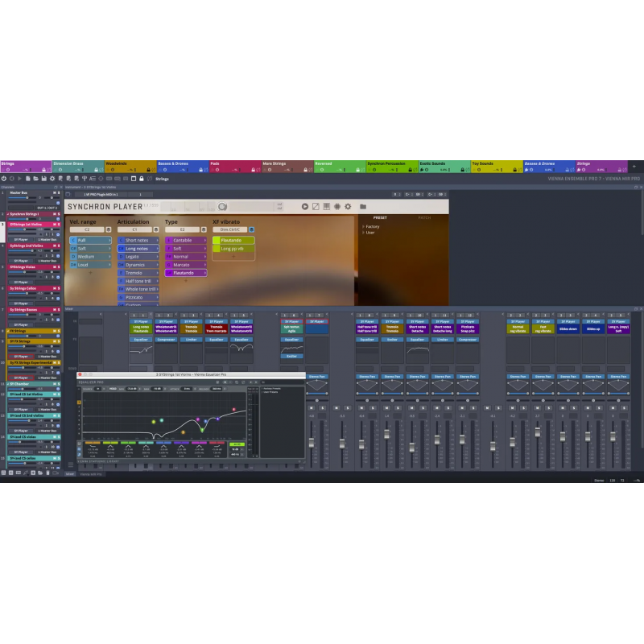This screenshot has width=644, height=644.
Task: Click the power icon in the main toolbar
Action: click(x=4, y=180)
